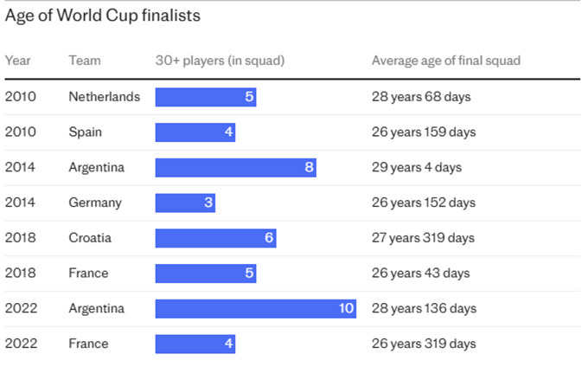Image resolution: width=588 pixels, height=367 pixels.
Task: Click the '28 years 68 days' cell
Action: pos(421,97)
